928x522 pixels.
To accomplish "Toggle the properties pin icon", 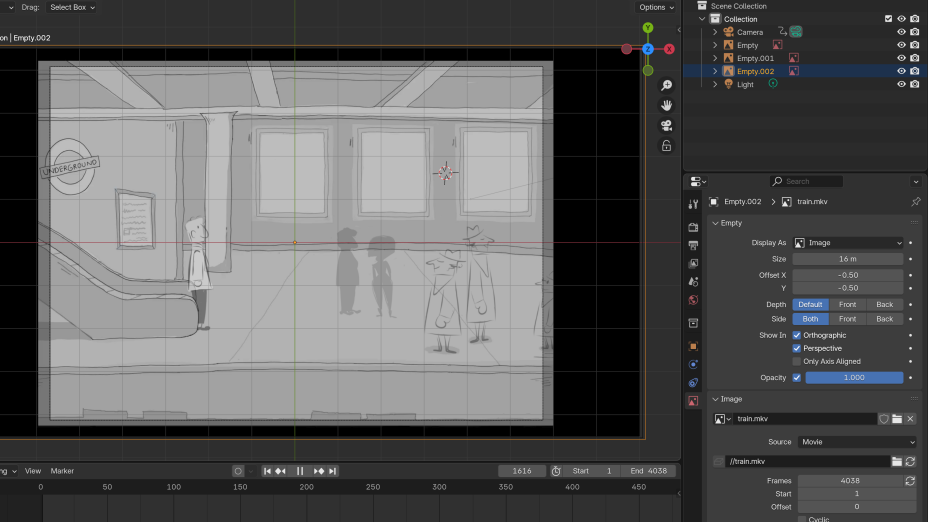I will (916, 202).
